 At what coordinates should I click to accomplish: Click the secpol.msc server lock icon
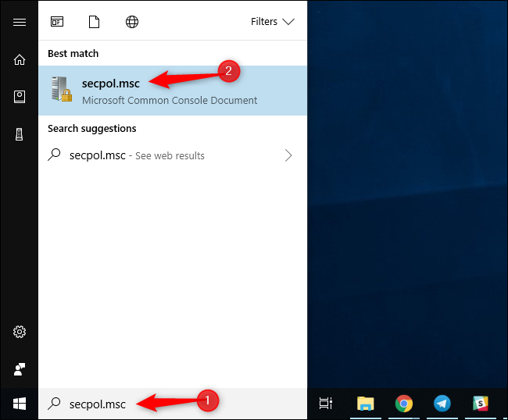[x=61, y=89]
